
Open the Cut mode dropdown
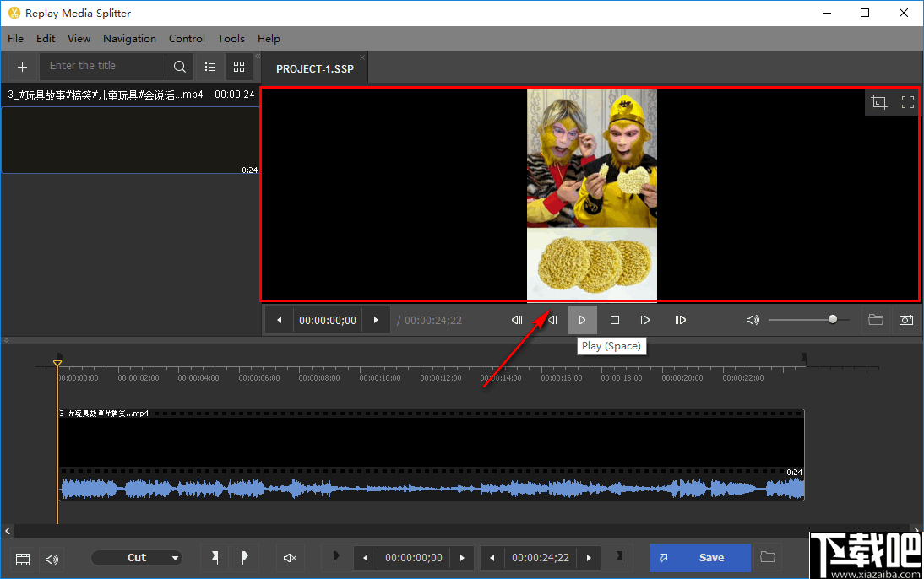coord(138,558)
